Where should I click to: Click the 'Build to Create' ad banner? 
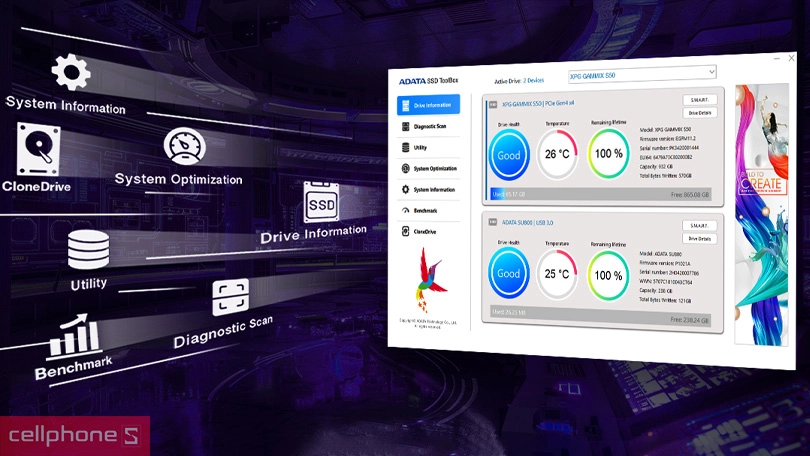[762, 214]
